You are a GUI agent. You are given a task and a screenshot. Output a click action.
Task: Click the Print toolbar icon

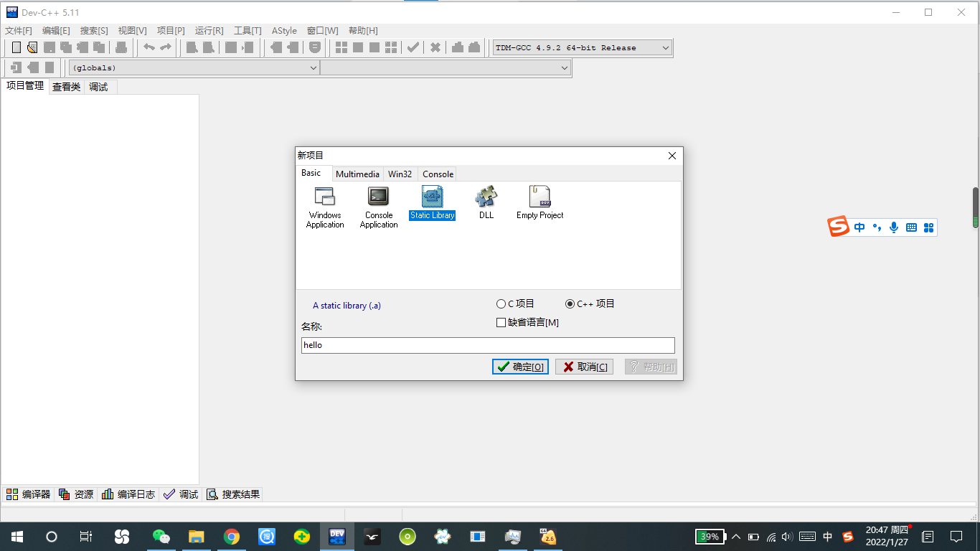point(121,47)
